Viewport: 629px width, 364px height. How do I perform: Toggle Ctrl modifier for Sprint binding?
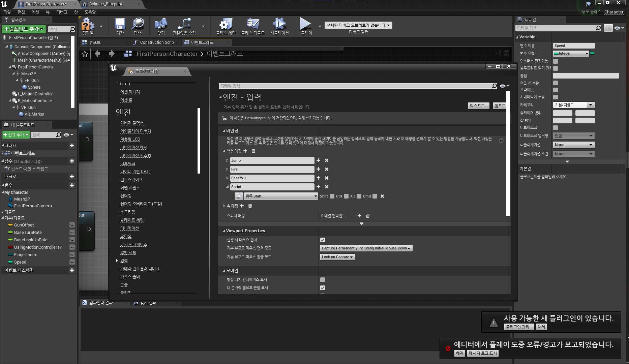pos(346,196)
